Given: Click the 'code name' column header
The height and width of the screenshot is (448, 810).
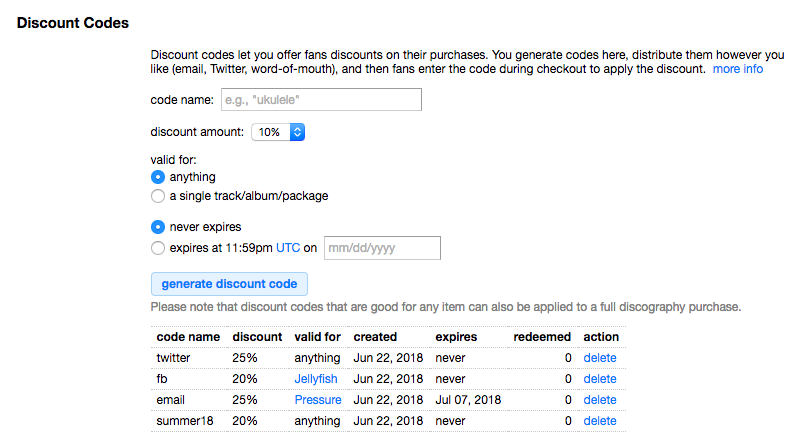Looking at the screenshot, I should pos(188,337).
